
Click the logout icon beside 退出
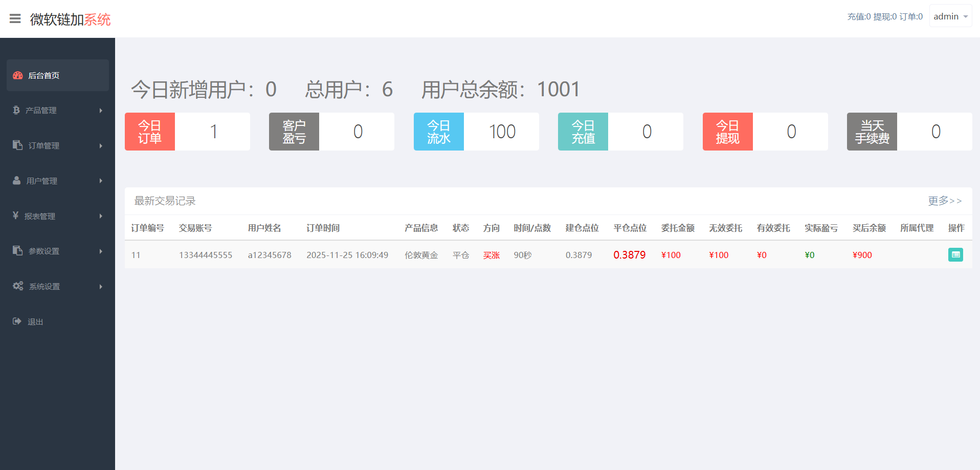point(17,322)
